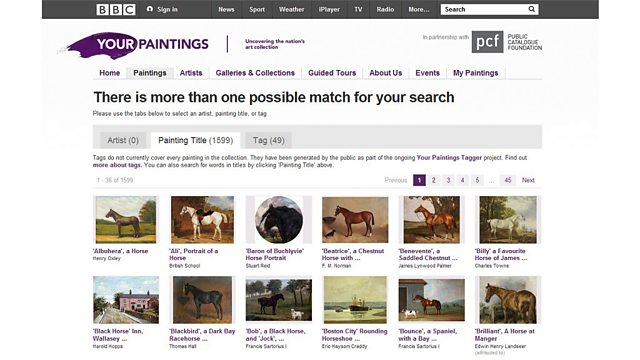Switch to the Tag (49) tab
Viewport: 640px width, 360px height.
tap(269, 140)
